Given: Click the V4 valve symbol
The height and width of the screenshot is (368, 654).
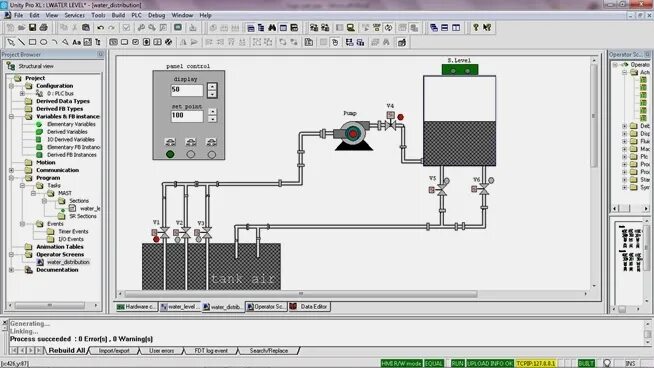Looking at the screenshot, I should coord(390,124).
